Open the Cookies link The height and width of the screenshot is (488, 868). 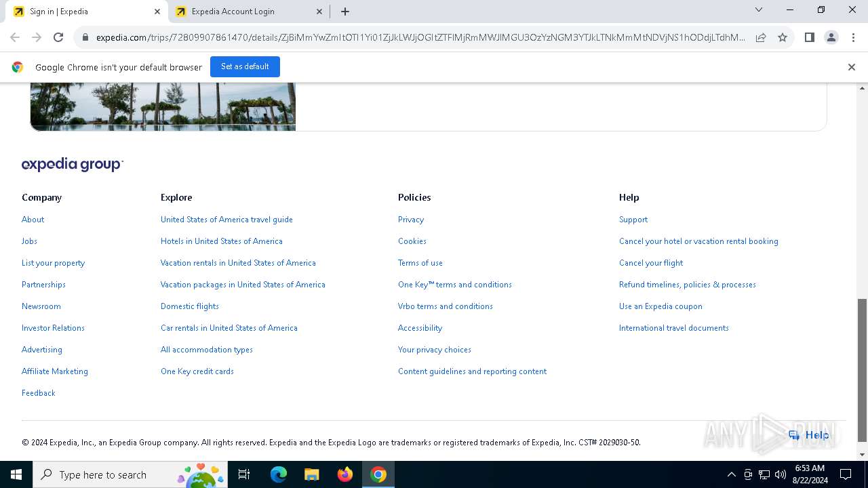coord(412,241)
